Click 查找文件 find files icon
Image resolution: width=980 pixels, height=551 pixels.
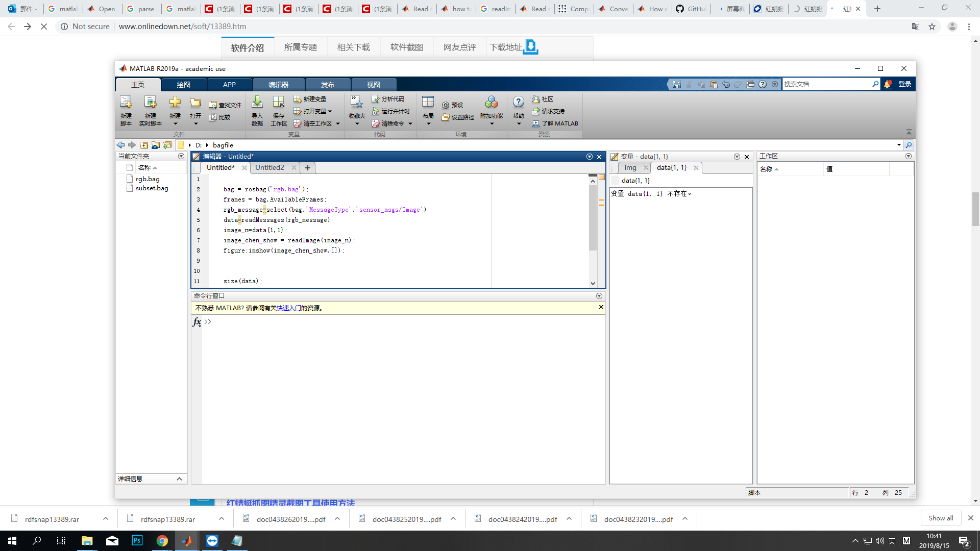[213, 105]
